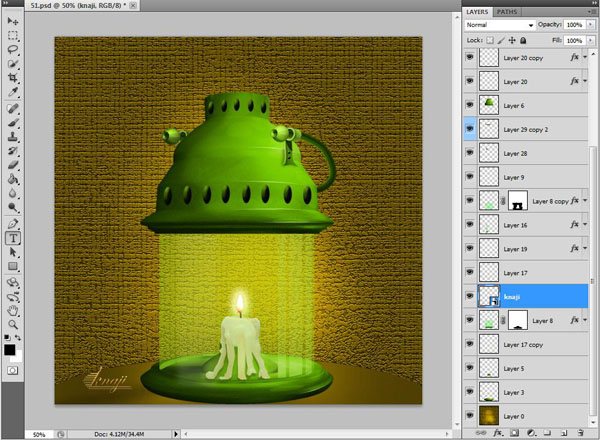Click the lock position icon

pyautogui.click(x=513, y=41)
